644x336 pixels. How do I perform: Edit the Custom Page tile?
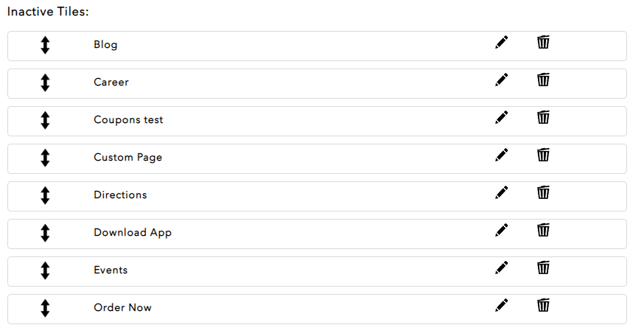click(x=502, y=155)
